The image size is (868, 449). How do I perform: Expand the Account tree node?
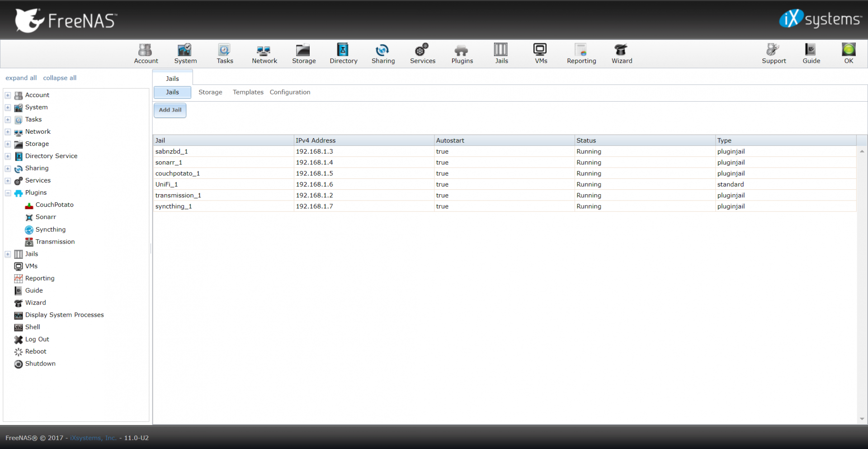8,95
